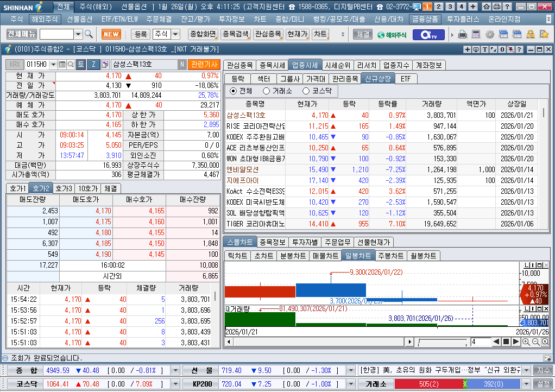Image resolution: width=555 pixels, height=392 pixels.
Task: Select the 거래소 radio button
Action: [266, 91]
